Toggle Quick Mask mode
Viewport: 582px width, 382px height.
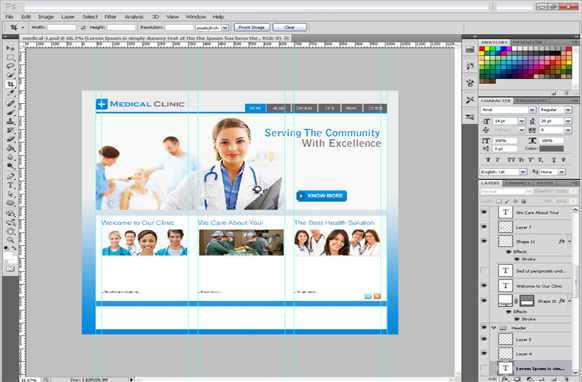[x=10, y=269]
